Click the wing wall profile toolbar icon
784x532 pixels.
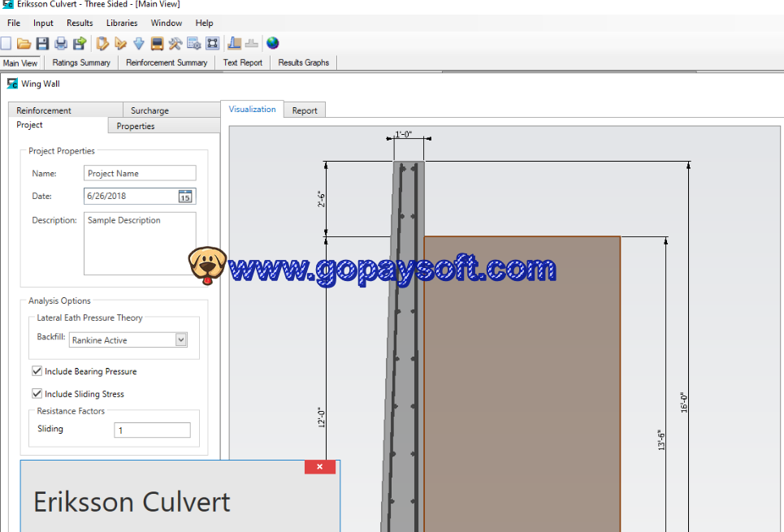pyautogui.click(x=235, y=43)
